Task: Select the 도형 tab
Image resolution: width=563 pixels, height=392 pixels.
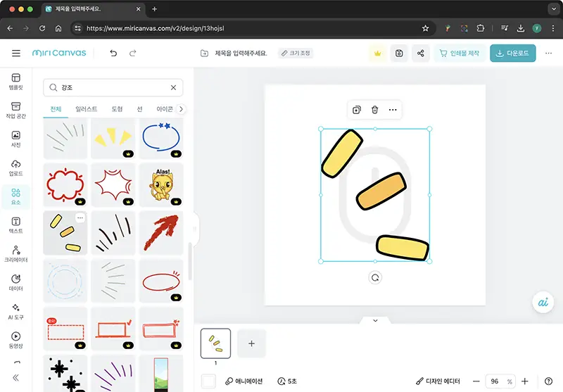Action: tap(118, 109)
